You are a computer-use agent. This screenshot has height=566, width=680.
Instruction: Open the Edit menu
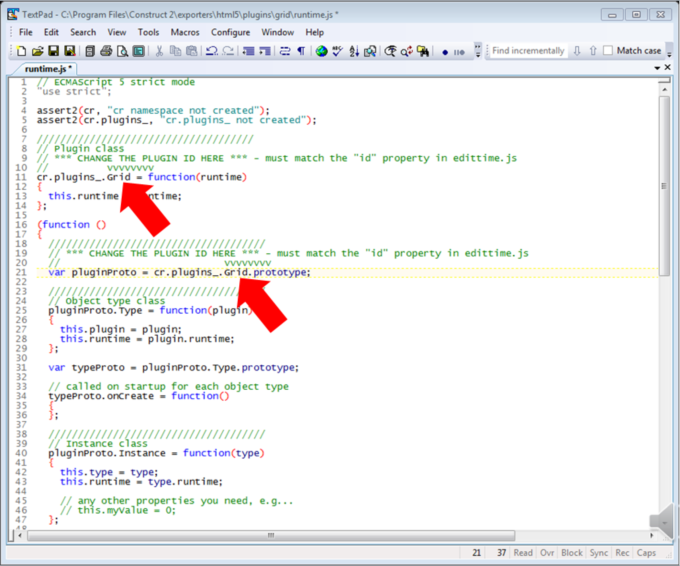click(51, 32)
